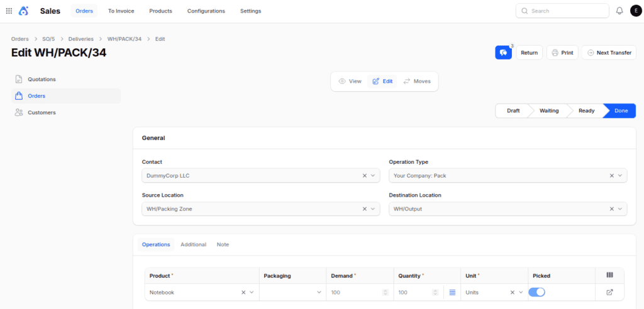Switch to the Operations tab
Image resolution: width=644 pixels, height=309 pixels.
[x=156, y=244]
